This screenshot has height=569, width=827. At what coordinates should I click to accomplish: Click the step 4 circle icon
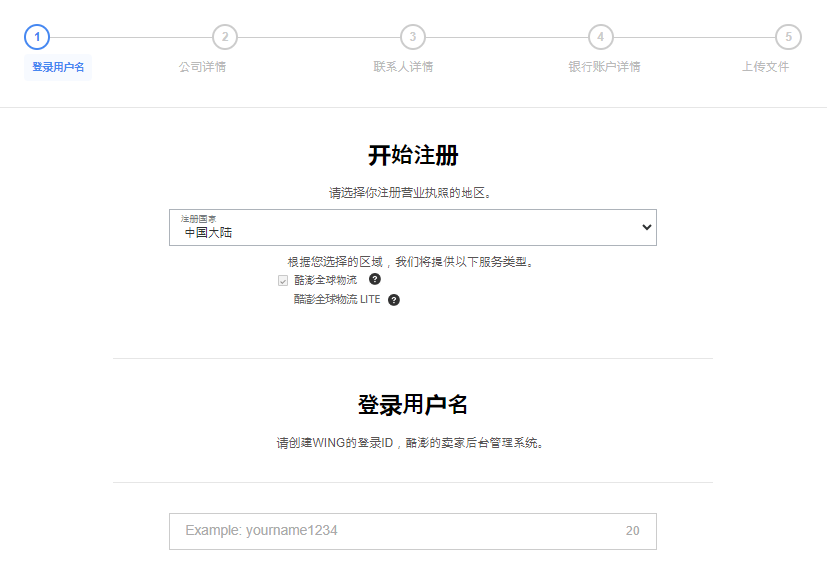pyautogui.click(x=600, y=37)
